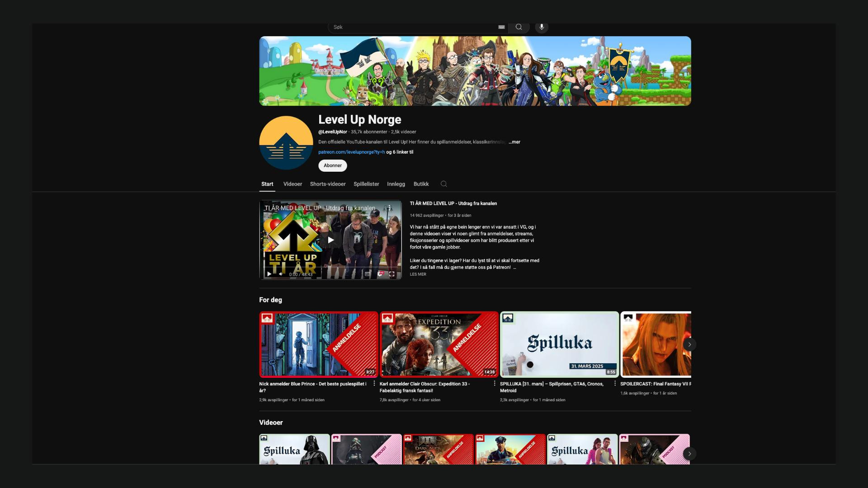Open the patreon.com/levelupnorge link
868x488 pixels.
coord(351,152)
